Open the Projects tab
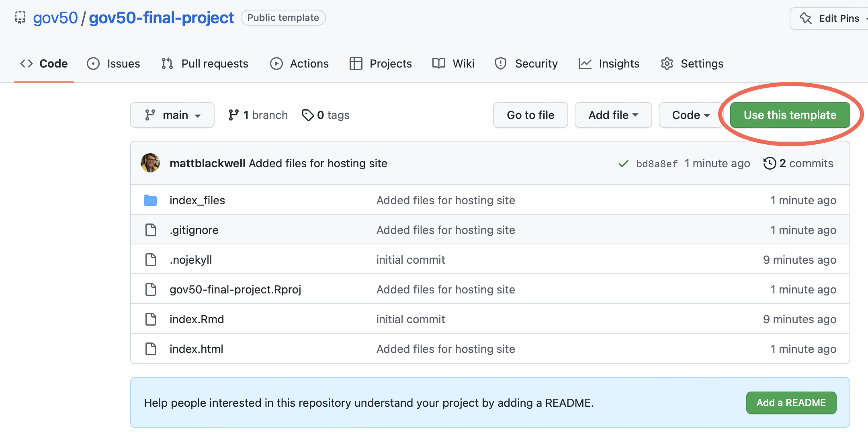This screenshot has height=447, width=868. click(381, 64)
